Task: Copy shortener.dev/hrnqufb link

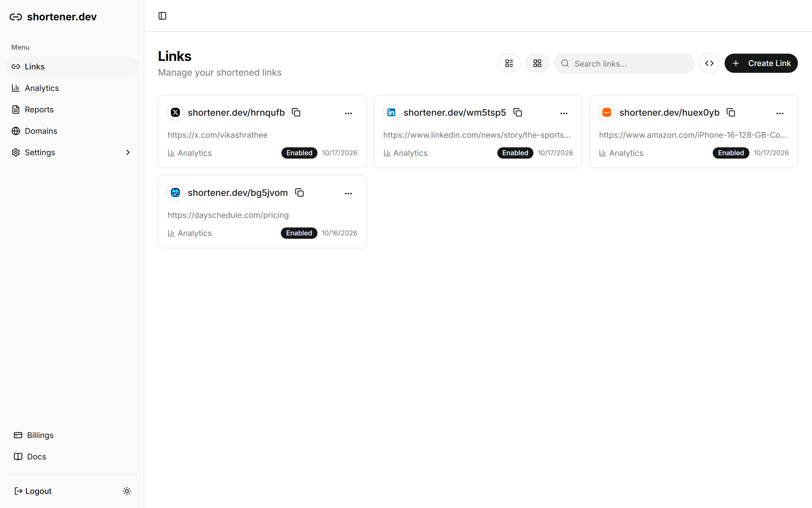Action: (296, 112)
